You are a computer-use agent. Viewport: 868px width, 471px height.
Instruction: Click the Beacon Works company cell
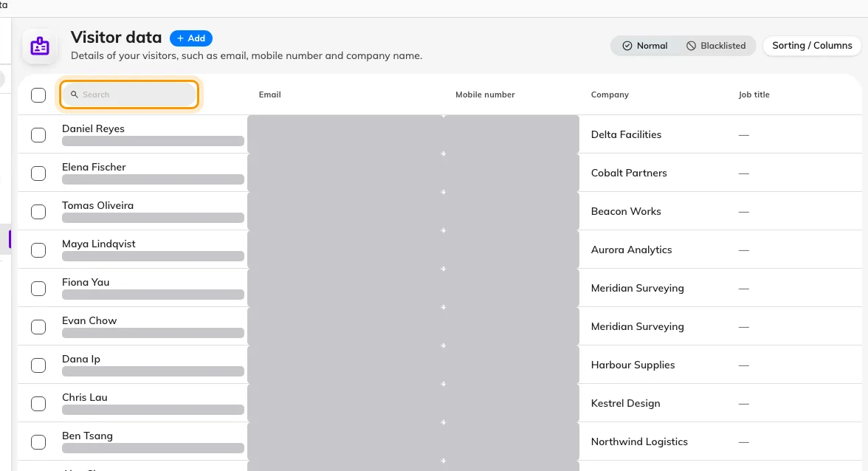pos(626,211)
